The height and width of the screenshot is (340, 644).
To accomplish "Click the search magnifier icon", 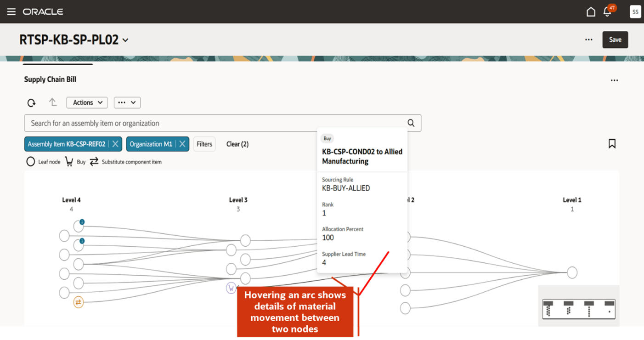I will coord(411,123).
